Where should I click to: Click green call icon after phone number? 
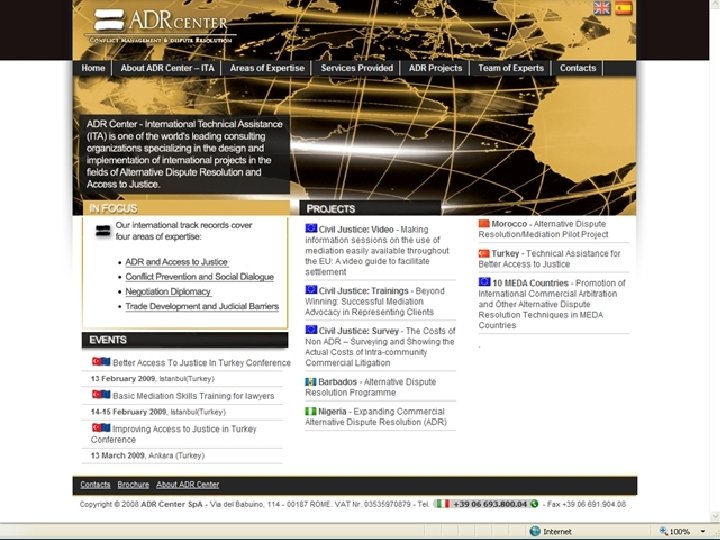pyautogui.click(x=534, y=504)
